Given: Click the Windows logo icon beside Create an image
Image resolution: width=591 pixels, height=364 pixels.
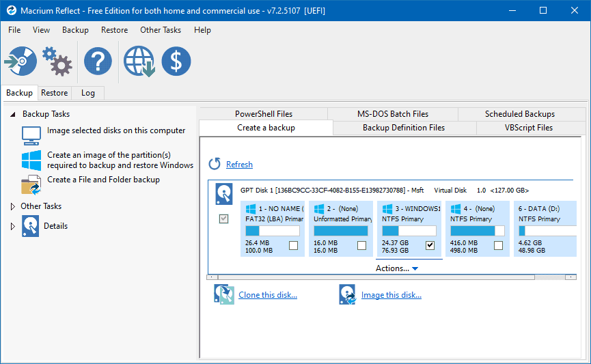Looking at the screenshot, I should [31, 160].
